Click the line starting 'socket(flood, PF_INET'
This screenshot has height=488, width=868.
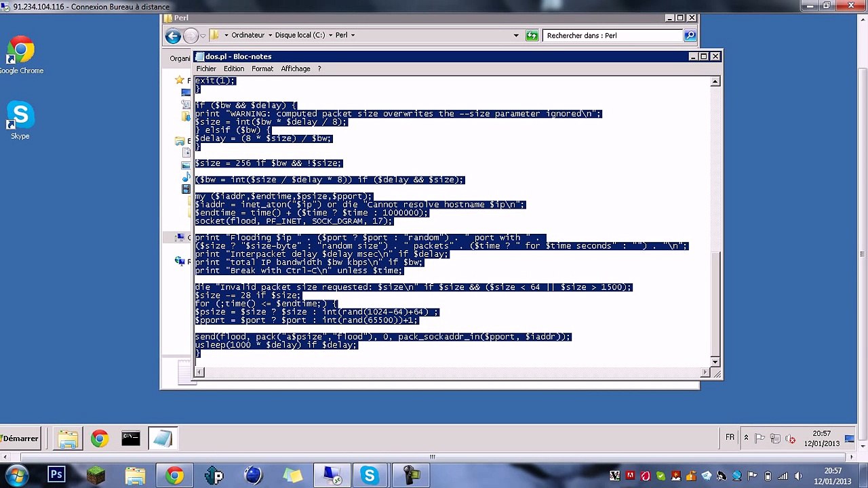(294, 221)
